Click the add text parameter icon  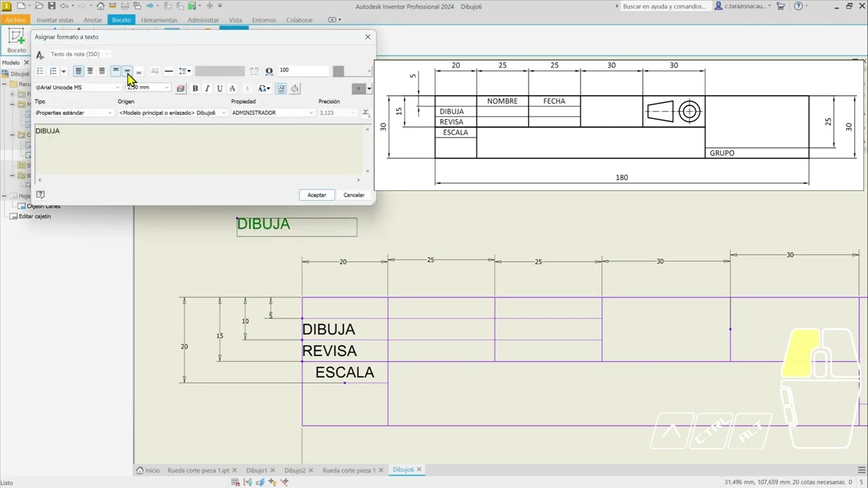366,113
